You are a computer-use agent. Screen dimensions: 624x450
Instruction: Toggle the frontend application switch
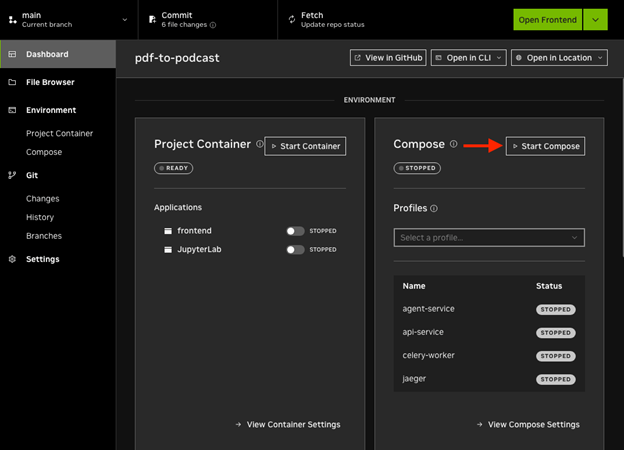click(x=295, y=231)
